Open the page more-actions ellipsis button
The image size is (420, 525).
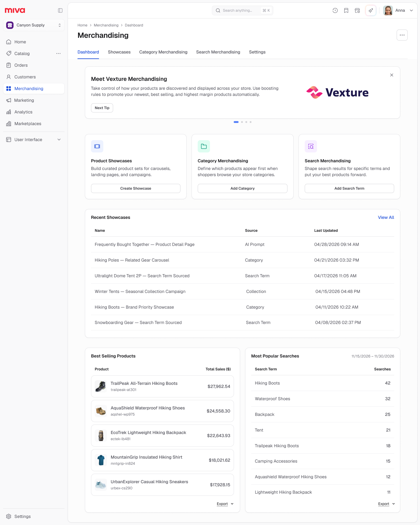tap(402, 35)
